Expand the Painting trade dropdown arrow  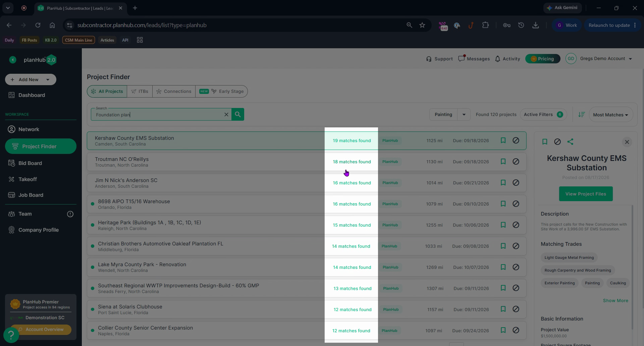point(464,115)
